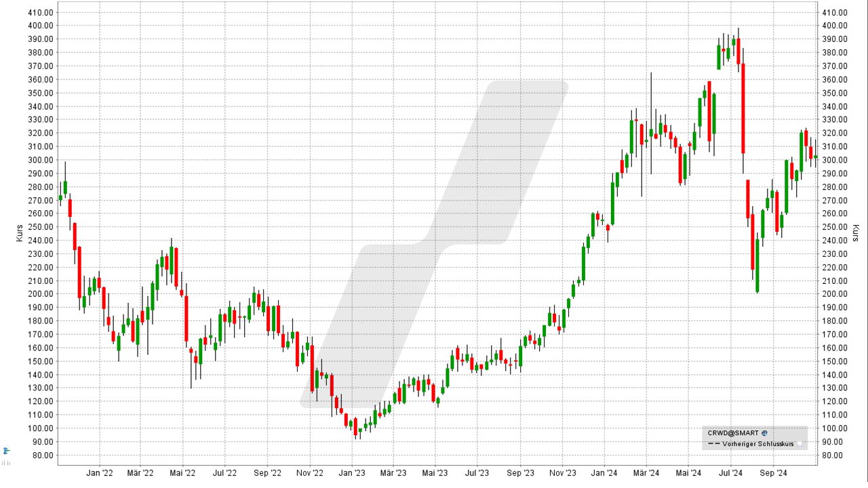The image size is (868, 488).
Task: Select the CRWD@SMART legend entry
Action: (733, 432)
